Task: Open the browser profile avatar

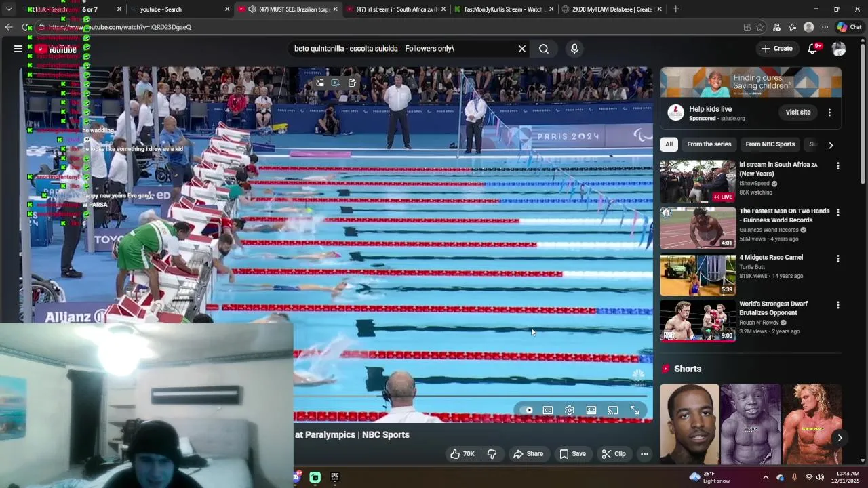Action: (808, 27)
